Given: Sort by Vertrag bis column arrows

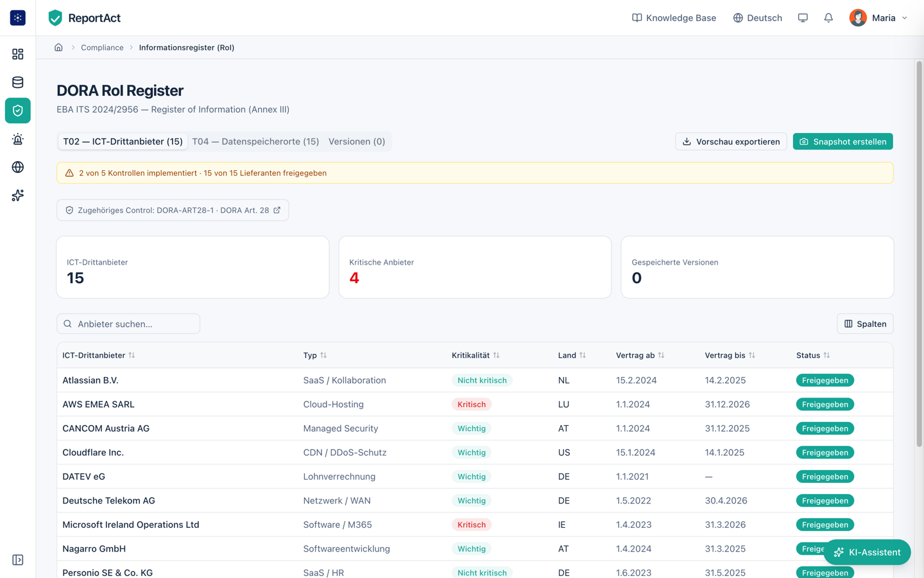Looking at the screenshot, I should coord(752,355).
